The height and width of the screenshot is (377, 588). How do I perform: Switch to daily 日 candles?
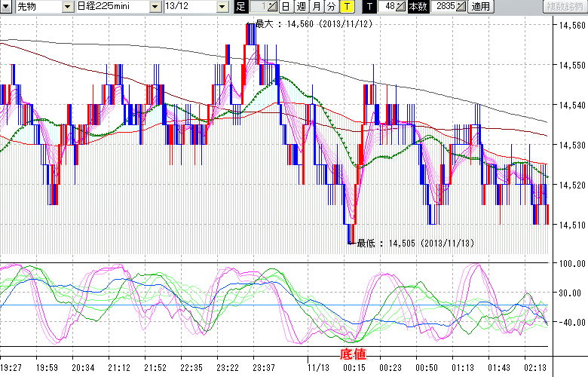pyautogui.click(x=286, y=7)
